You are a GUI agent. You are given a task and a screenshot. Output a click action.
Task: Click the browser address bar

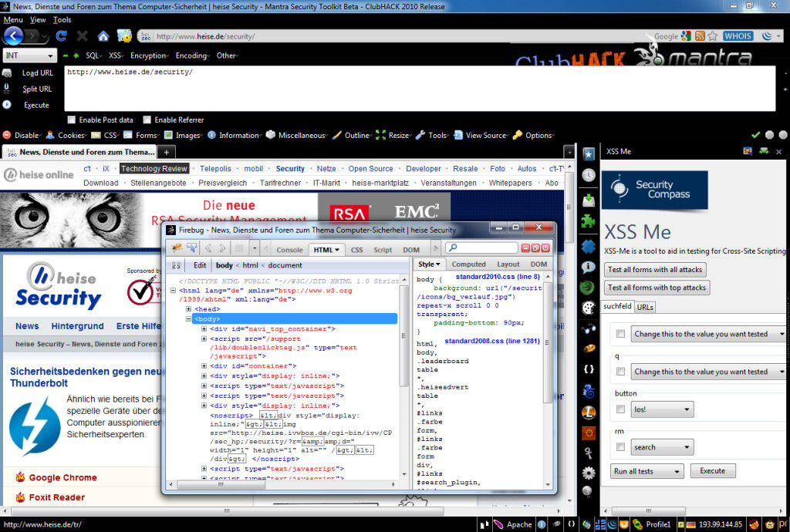393,36
